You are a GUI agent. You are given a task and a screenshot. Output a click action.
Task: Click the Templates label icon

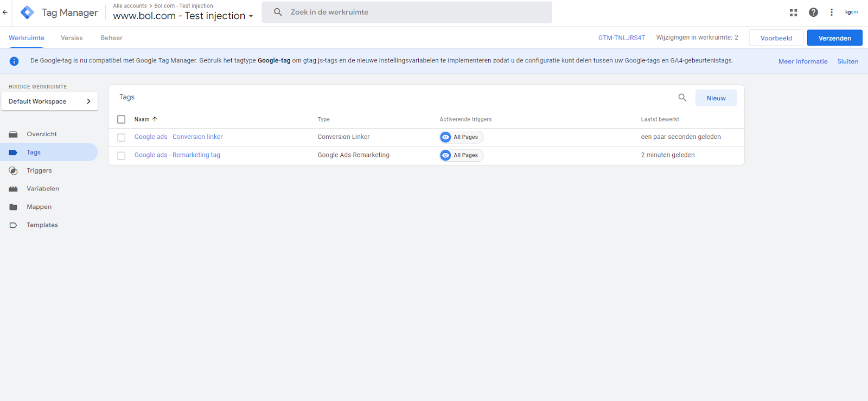click(13, 225)
